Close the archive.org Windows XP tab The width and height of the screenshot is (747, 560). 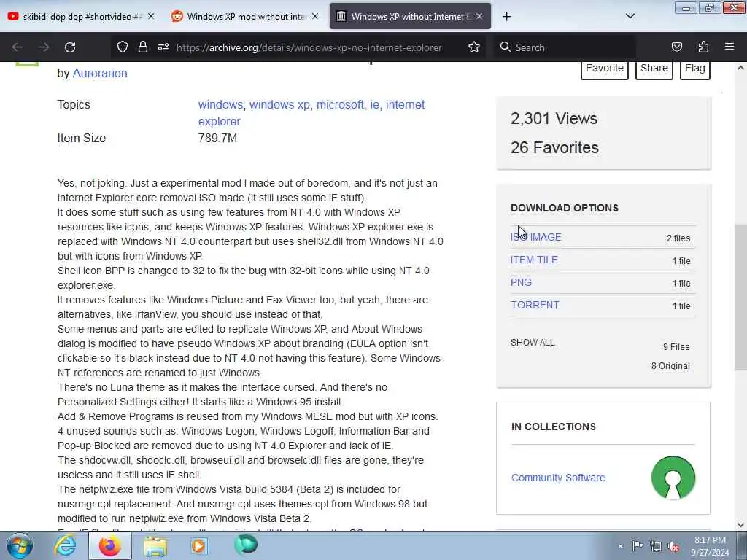479,16
